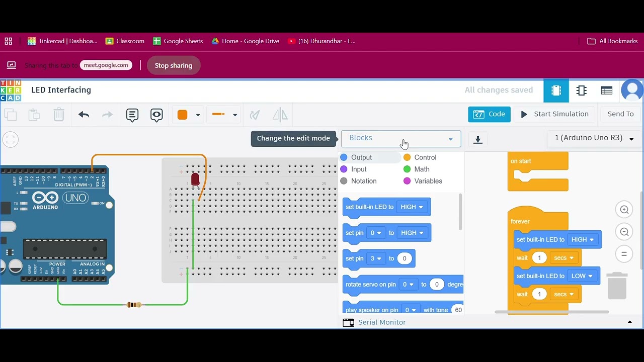Open the Blocks edit mode dropdown
The width and height of the screenshot is (644, 362).
click(x=401, y=138)
